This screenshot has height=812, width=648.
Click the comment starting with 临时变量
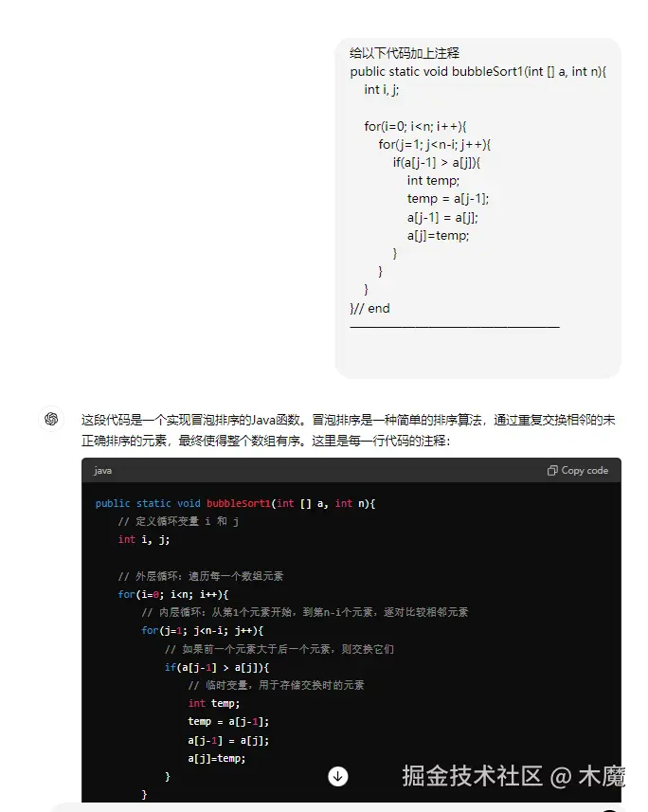point(276,685)
